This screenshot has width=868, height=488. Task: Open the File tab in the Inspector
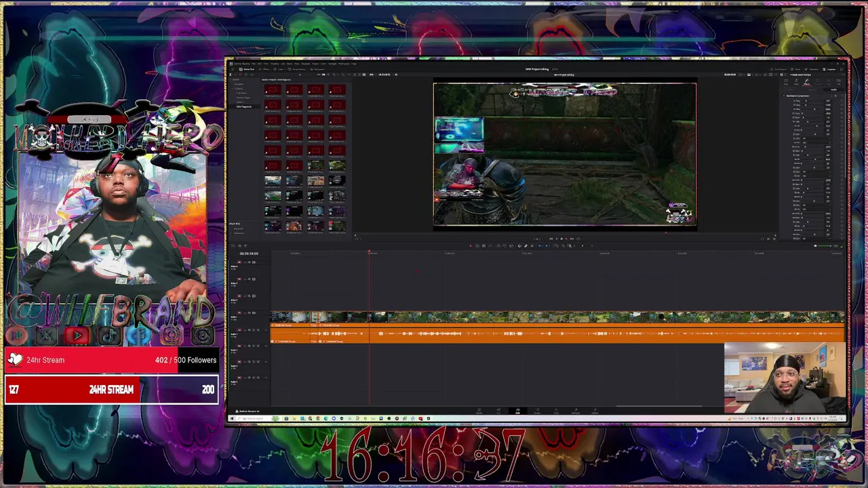[839, 82]
